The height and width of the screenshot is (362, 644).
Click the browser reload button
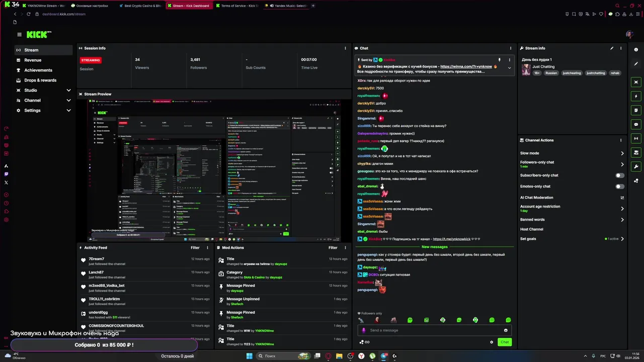pos(29,14)
